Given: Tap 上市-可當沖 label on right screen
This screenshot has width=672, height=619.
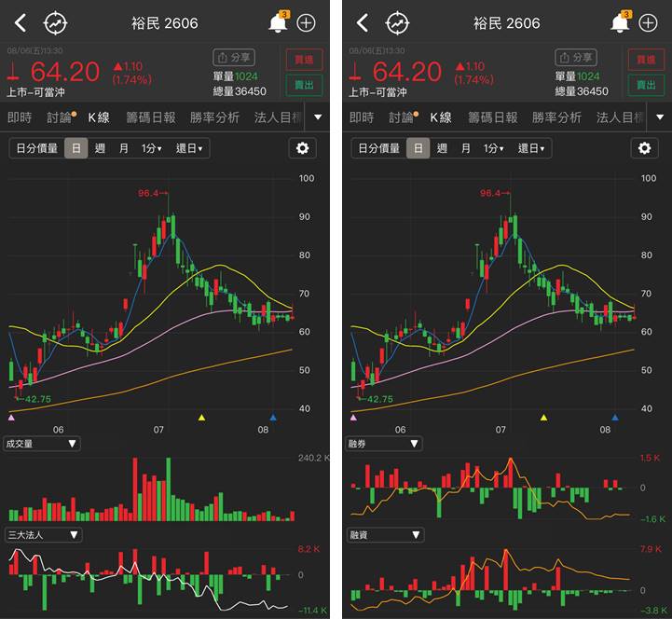Looking at the screenshot, I should (377, 92).
